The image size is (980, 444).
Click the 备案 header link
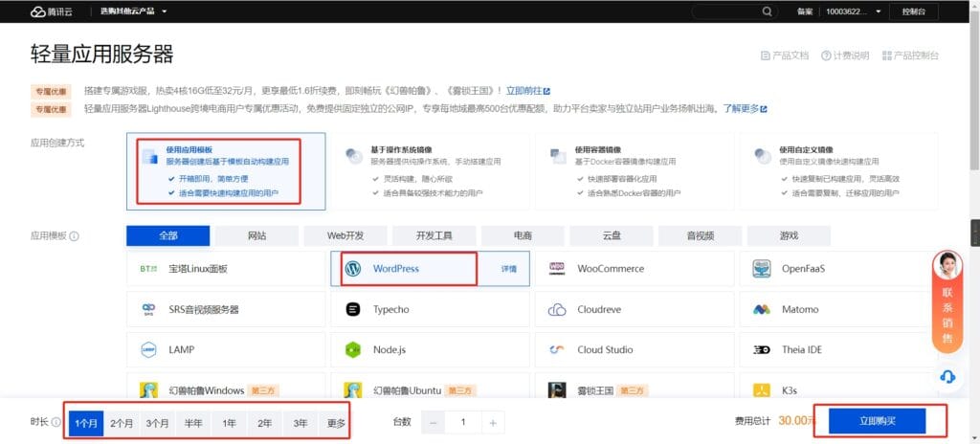tap(805, 11)
